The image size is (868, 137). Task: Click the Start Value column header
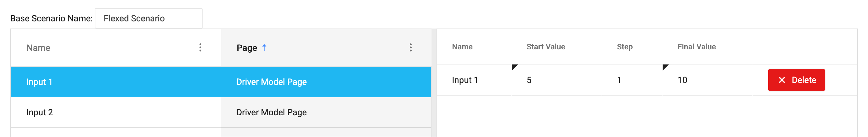546,47
